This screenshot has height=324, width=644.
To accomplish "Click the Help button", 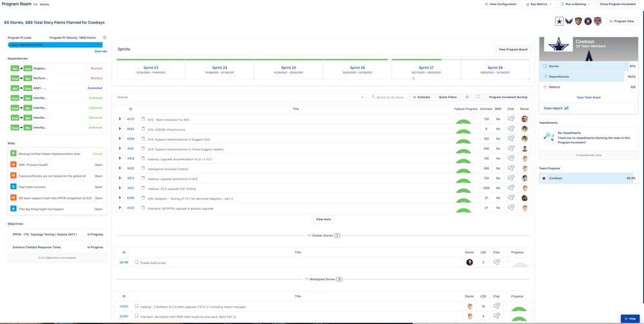I will (x=629, y=319).
